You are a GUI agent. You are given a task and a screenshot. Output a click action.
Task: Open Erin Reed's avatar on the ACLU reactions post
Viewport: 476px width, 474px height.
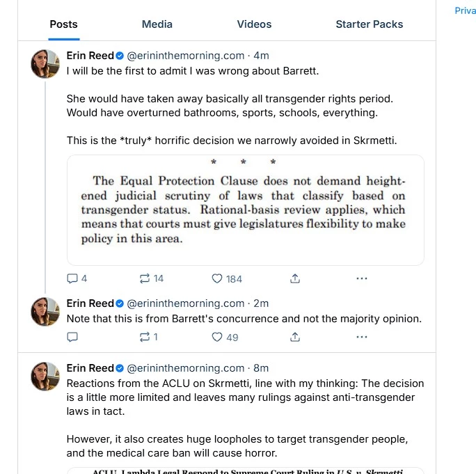pyautogui.click(x=45, y=376)
